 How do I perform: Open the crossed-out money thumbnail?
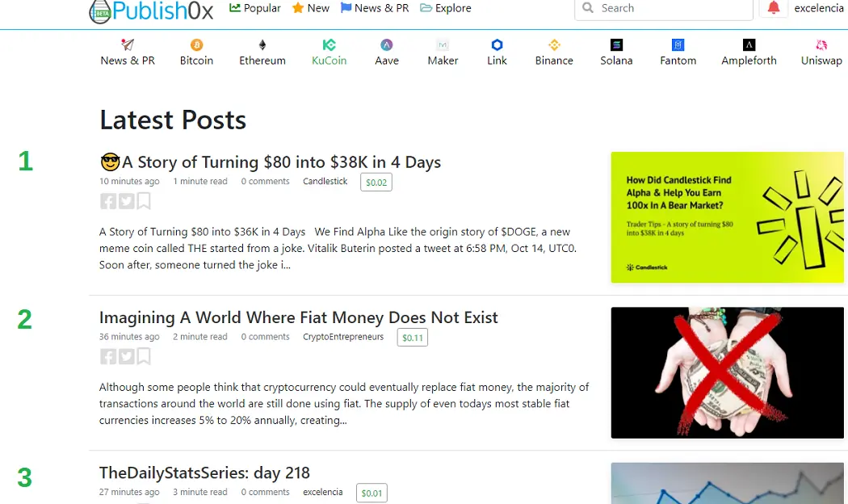(728, 372)
